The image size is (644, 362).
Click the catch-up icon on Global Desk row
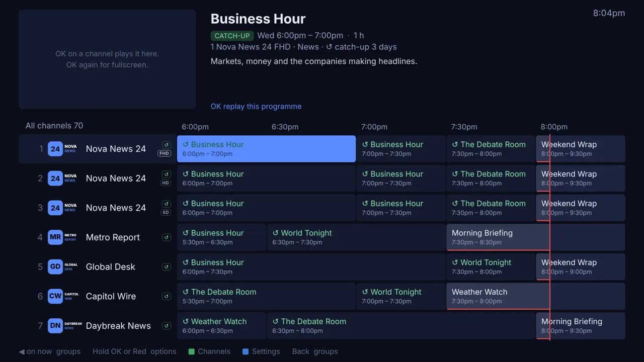[x=167, y=267]
